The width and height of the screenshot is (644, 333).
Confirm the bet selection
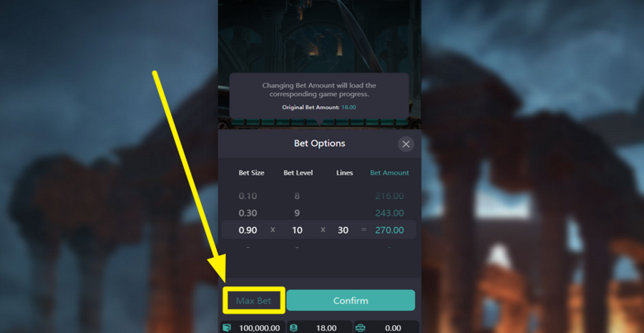pos(351,301)
